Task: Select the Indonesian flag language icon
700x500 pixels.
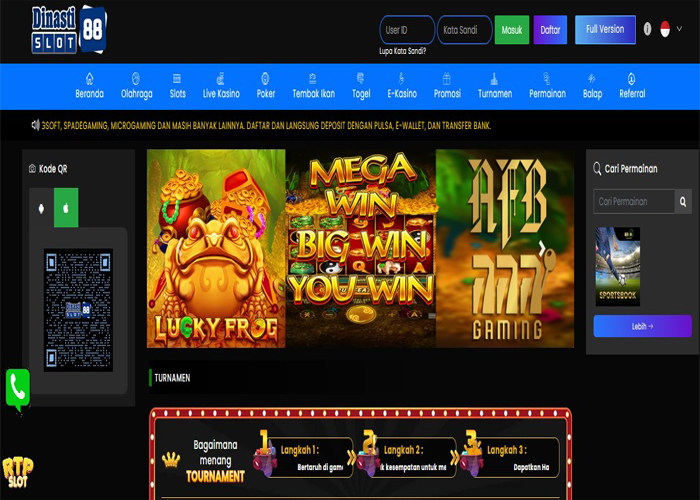Action: tap(665, 29)
